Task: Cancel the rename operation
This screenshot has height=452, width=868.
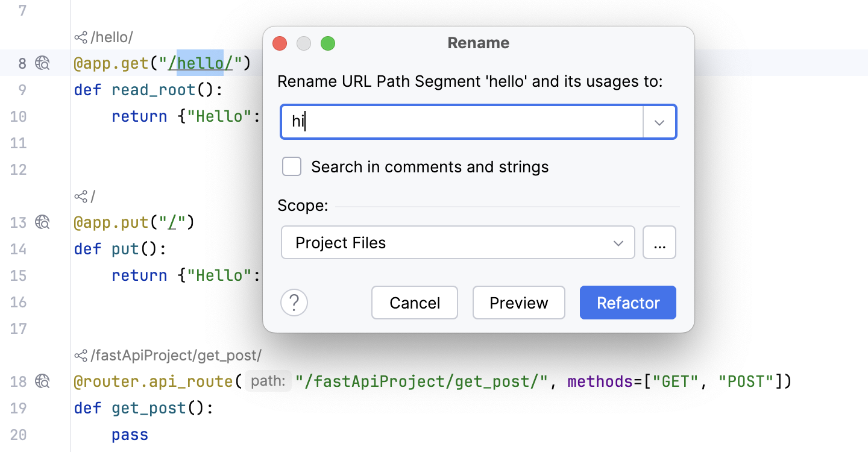Action: tap(414, 303)
